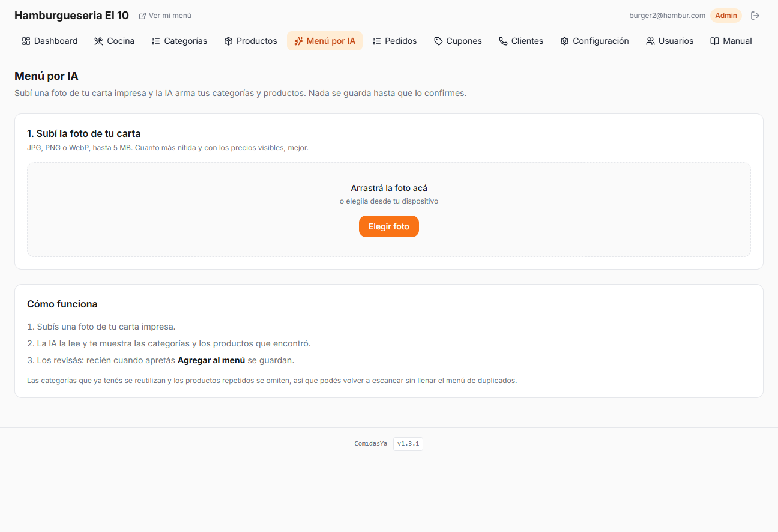The image size is (778, 532).
Task: Click the logout icon next to Admin
Action: 755,16
